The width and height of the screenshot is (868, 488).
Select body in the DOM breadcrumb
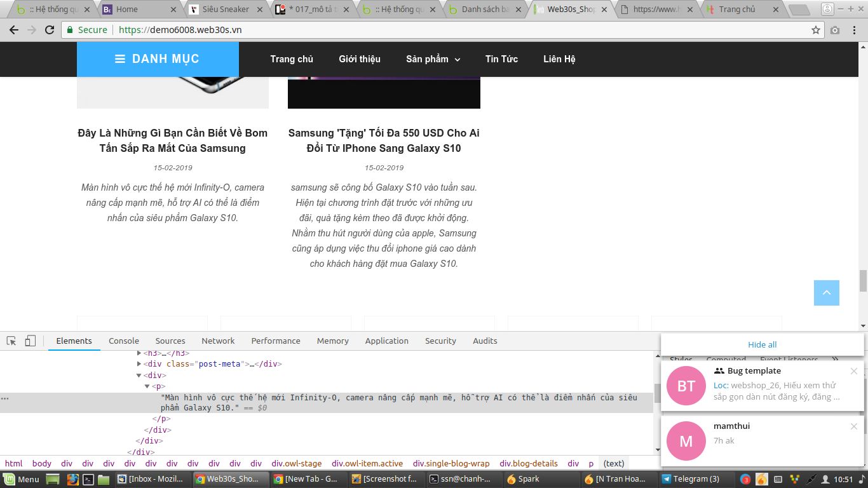coord(42,464)
